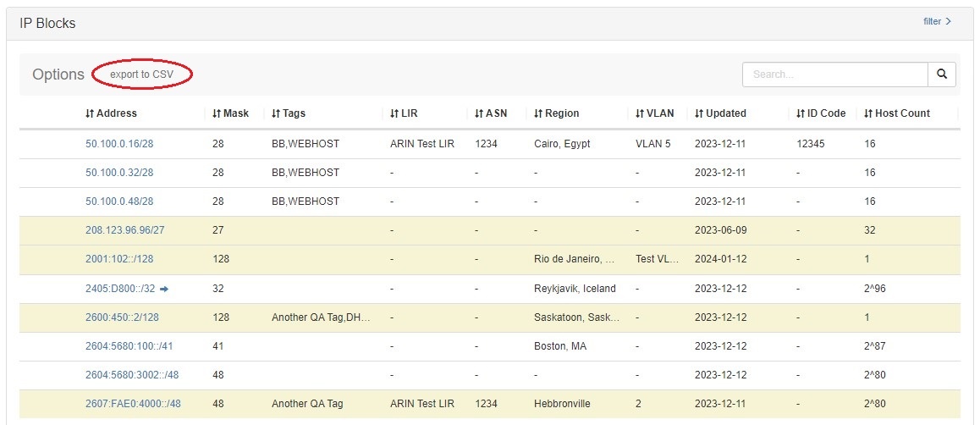The image size is (980, 425).
Task: Sort table by Mask column
Action: pos(230,113)
